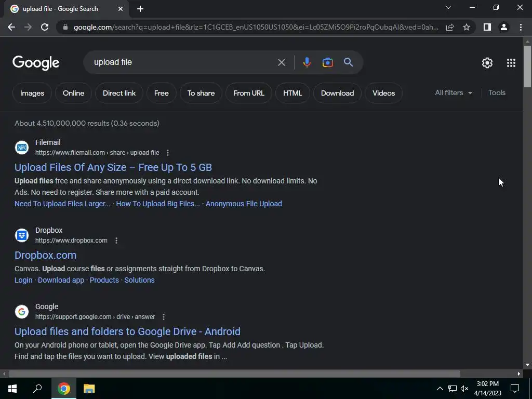Open a new tab
Image resolution: width=532 pixels, height=399 pixels.
click(140, 9)
